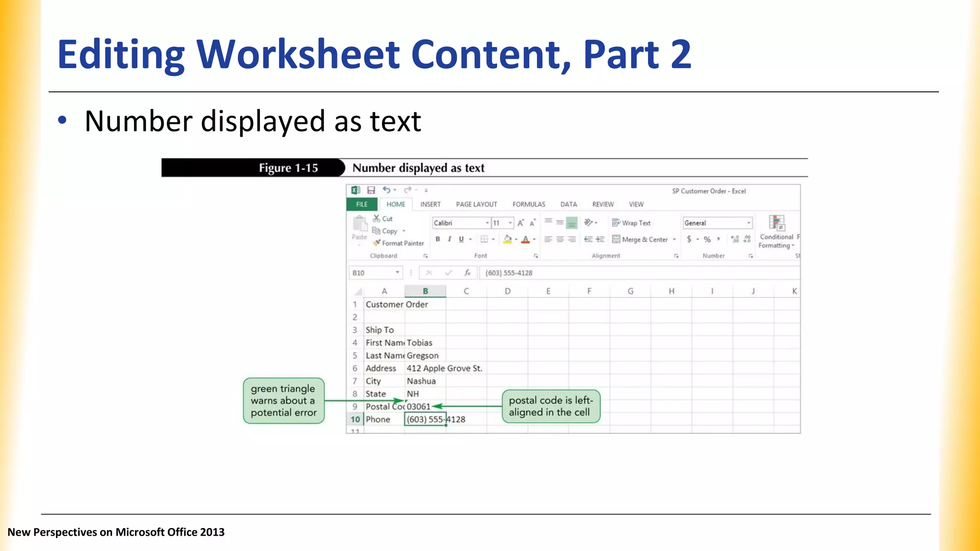Switch to the FORMULAS tab
980x551 pixels.
click(x=529, y=204)
